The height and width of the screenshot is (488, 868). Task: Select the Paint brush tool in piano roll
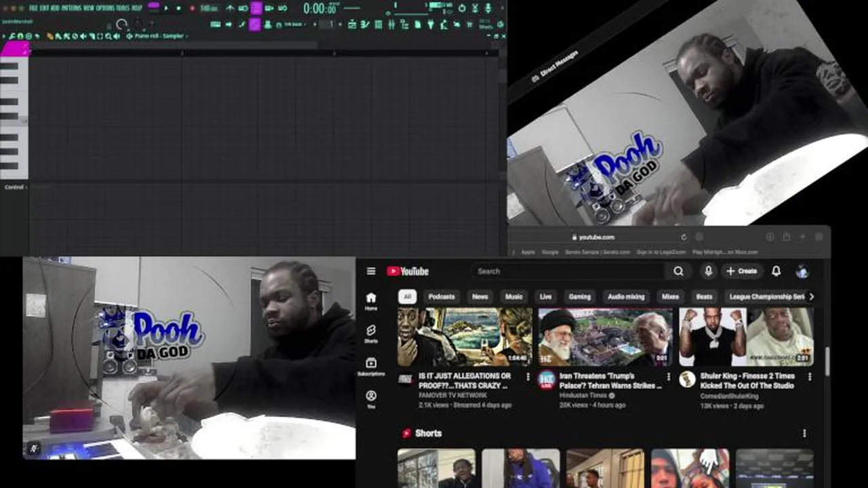[x=58, y=36]
